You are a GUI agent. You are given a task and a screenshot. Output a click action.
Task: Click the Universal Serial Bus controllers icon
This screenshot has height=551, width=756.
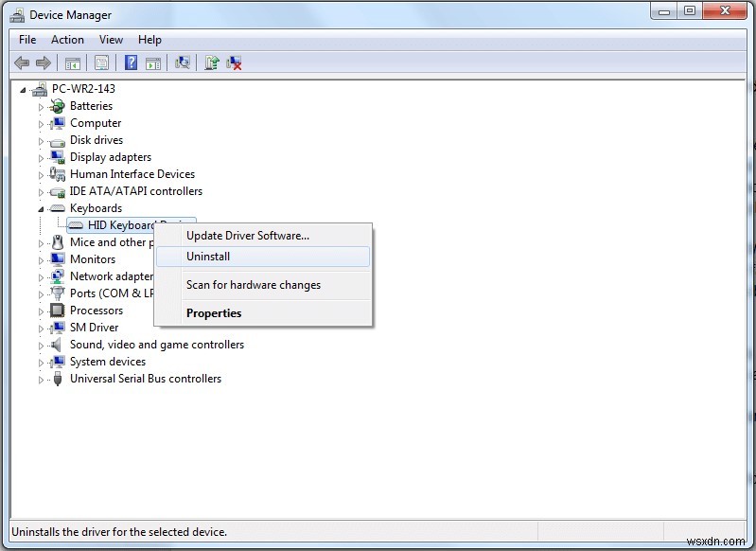coord(58,379)
